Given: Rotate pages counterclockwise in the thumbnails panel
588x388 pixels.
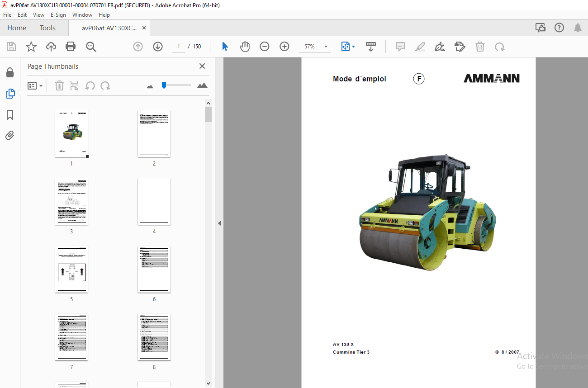Looking at the screenshot, I should click(x=90, y=85).
